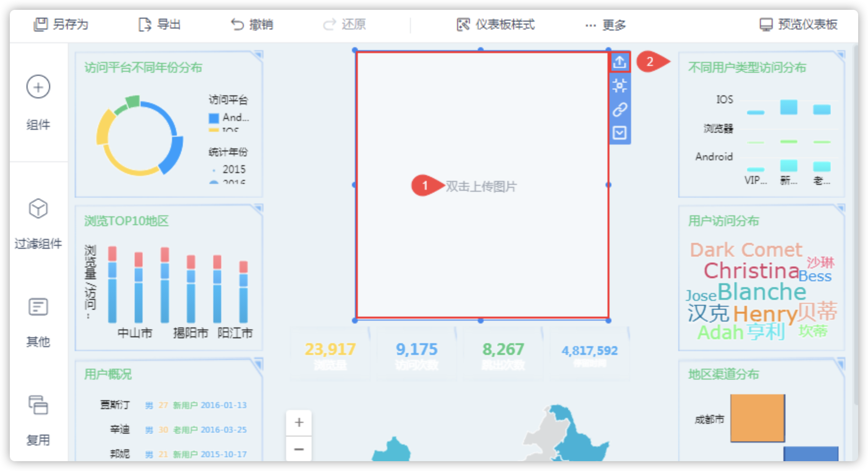Image resolution: width=868 pixels, height=471 pixels.
Task: Open the 组件 add-component plus icon
Action: click(x=38, y=87)
